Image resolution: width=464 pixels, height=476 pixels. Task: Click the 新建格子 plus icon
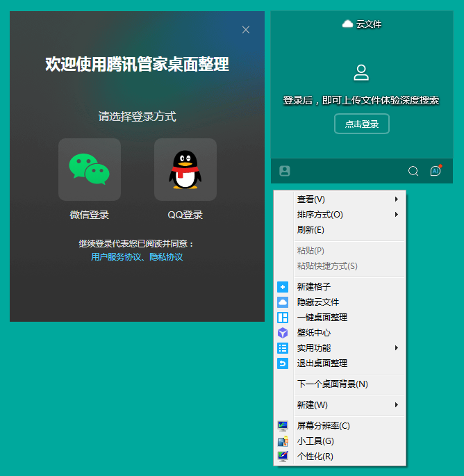pyautogui.click(x=283, y=287)
